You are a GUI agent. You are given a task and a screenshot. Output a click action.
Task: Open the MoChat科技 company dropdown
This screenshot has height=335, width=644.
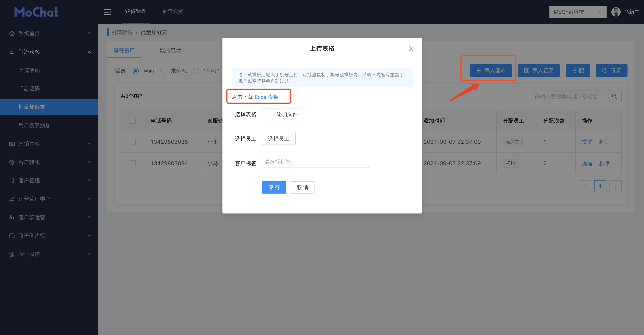click(577, 12)
